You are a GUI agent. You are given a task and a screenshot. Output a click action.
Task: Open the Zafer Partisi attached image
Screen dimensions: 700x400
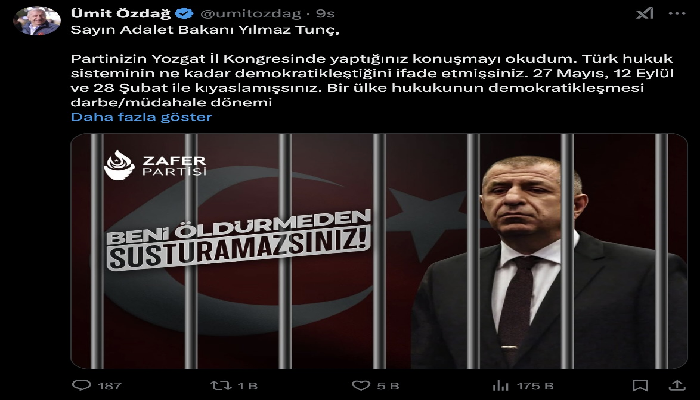coord(379,251)
